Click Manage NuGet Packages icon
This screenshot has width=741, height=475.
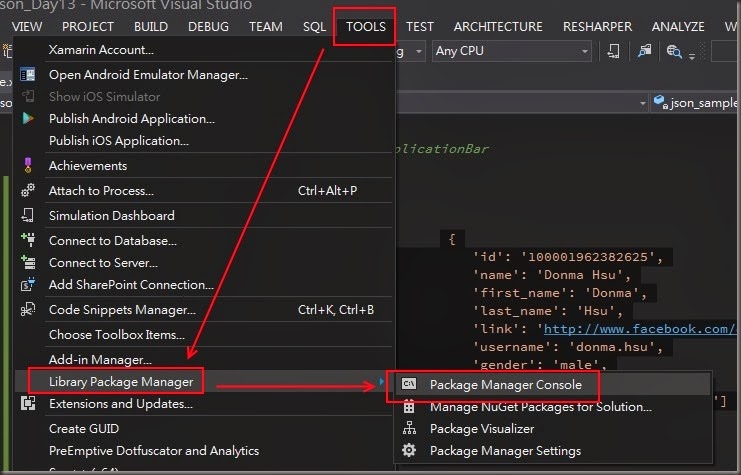point(409,406)
